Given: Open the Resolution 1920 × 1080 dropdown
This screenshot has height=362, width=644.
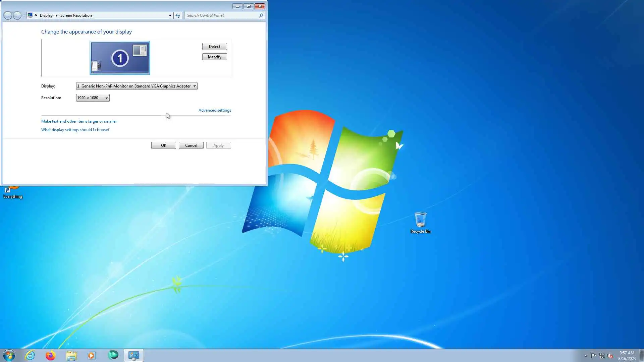Looking at the screenshot, I should pos(93,98).
